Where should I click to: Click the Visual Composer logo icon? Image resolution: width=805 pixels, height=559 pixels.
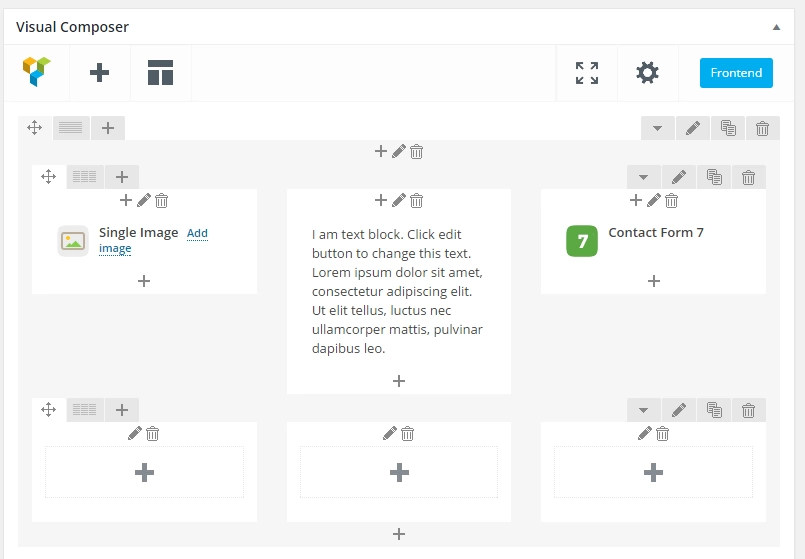pos(36,72)
